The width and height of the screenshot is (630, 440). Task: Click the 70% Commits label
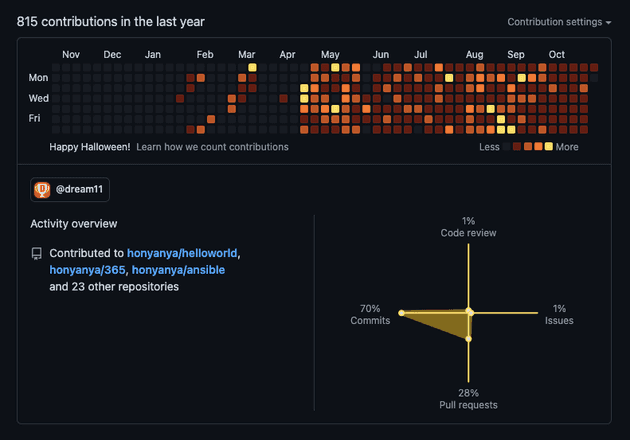tap(370, 315)
